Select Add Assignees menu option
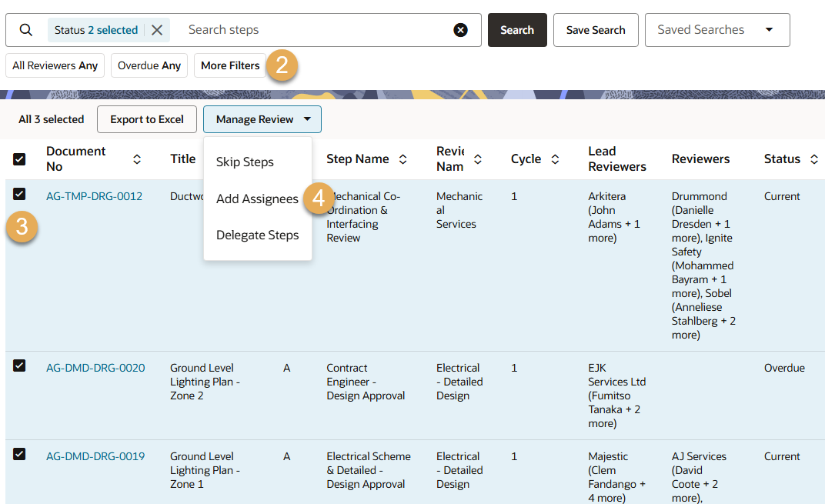 [257, 199]
